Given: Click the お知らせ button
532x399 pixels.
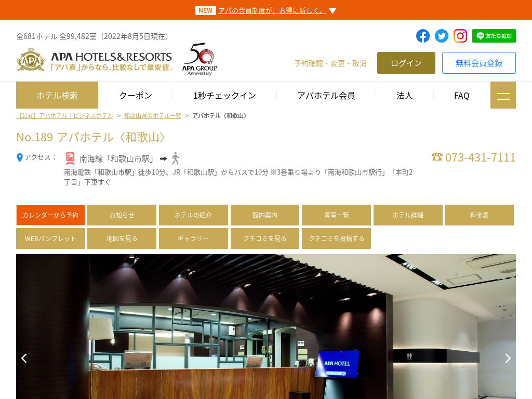Looking at the screenshot, I should 122,215.
